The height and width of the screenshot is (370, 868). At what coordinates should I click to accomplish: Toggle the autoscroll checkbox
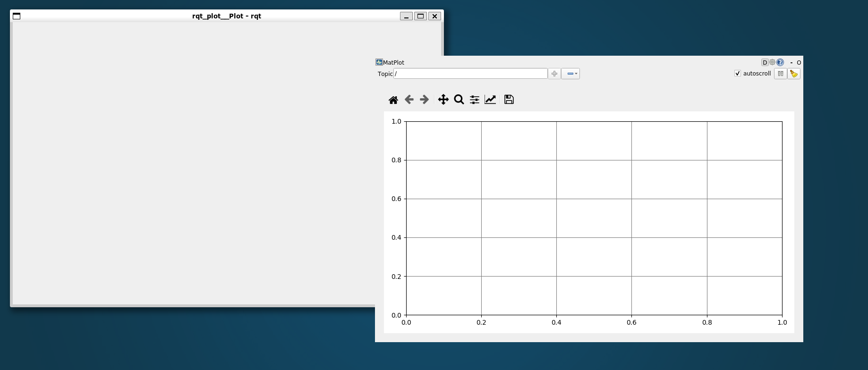(x=738, y=74)
